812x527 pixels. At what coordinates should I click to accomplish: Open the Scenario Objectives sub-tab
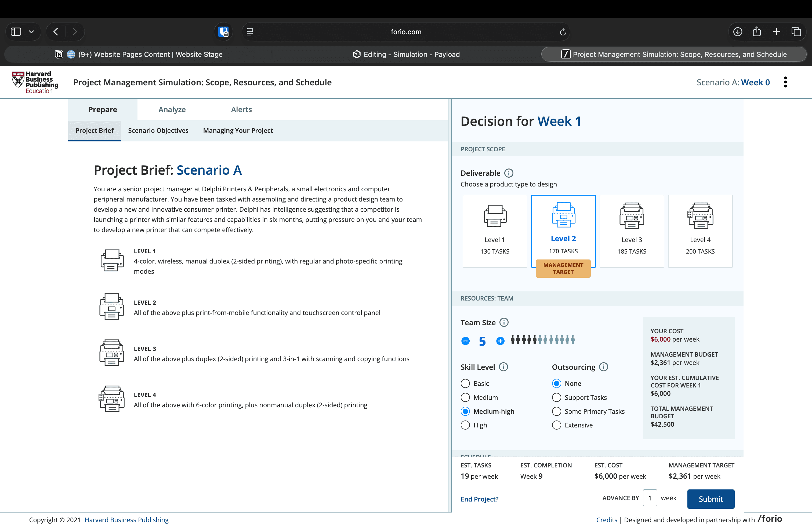158,131
